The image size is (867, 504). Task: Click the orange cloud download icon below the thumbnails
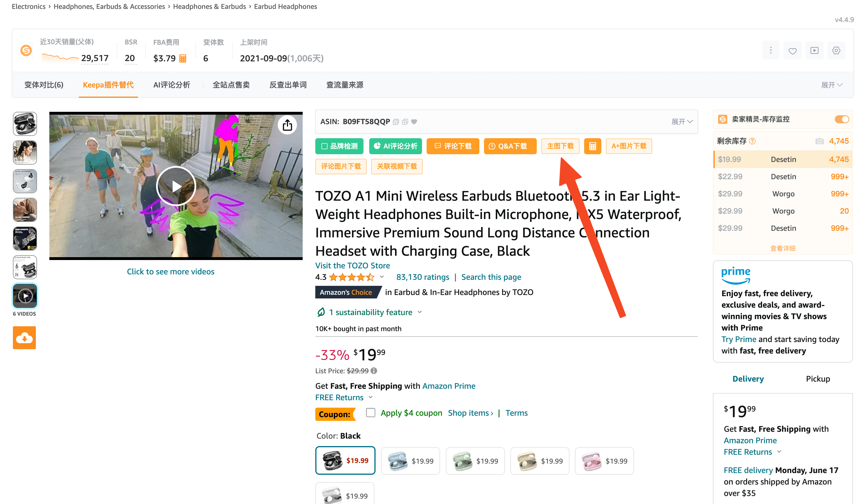[24, 338]
